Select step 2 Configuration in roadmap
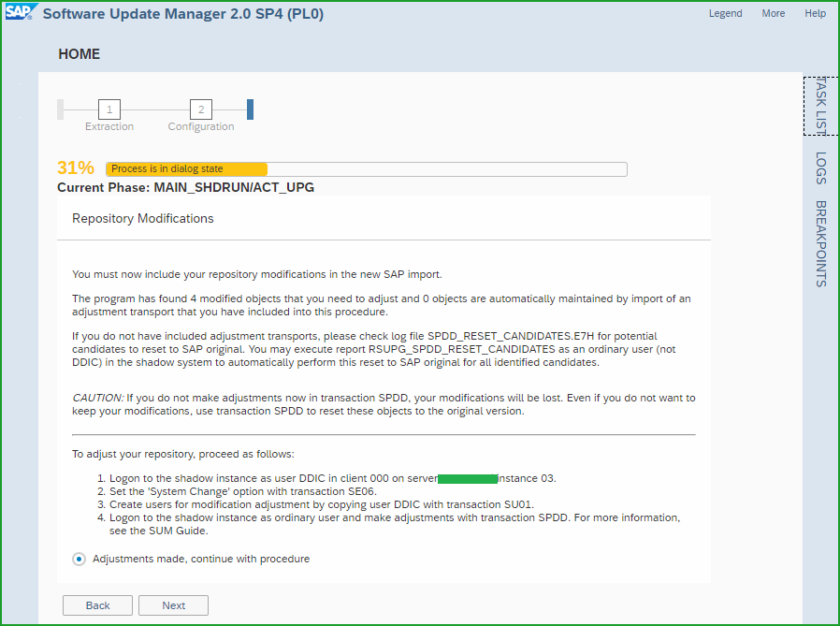 (x=201, y=109)
